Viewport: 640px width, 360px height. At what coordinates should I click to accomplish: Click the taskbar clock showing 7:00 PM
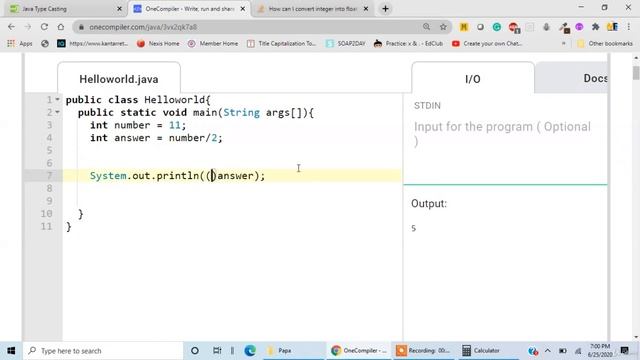tap(600, 351)
